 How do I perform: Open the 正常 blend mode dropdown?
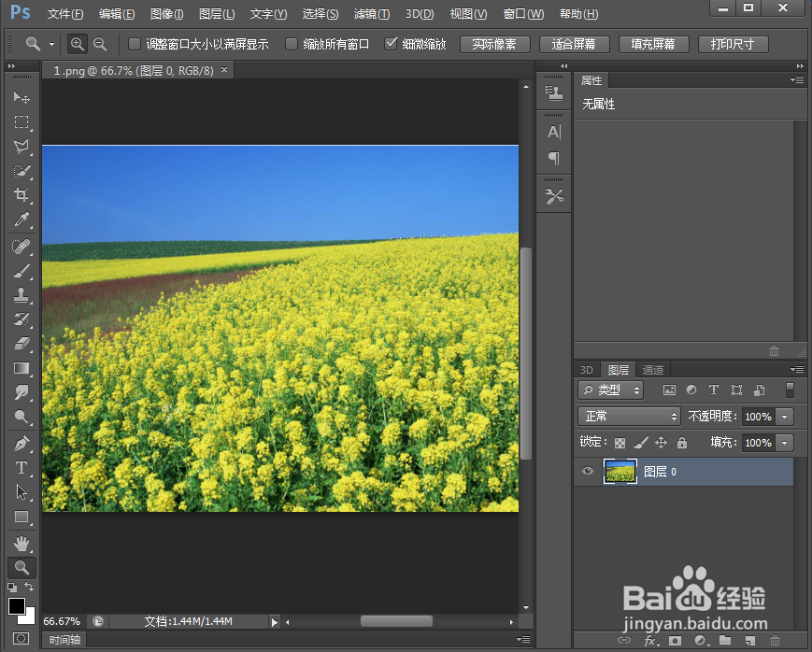point(629,416)
